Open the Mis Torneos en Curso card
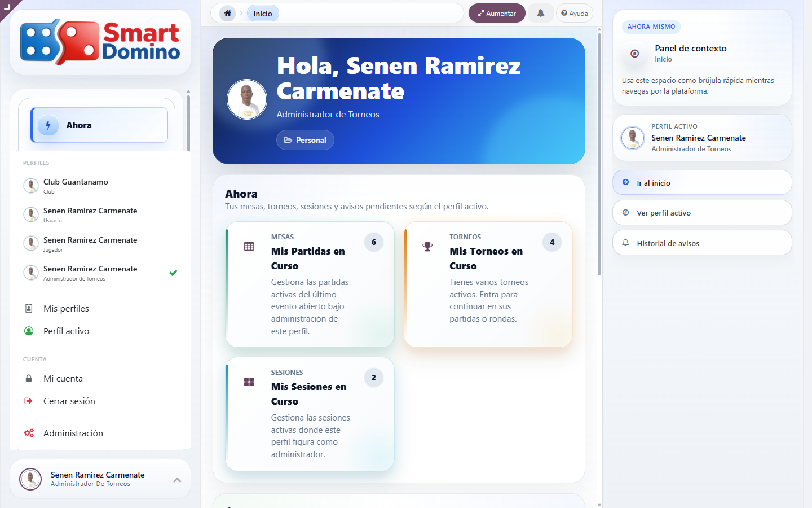This screenshot has height=508, width=812. click(x=488, y=284)
